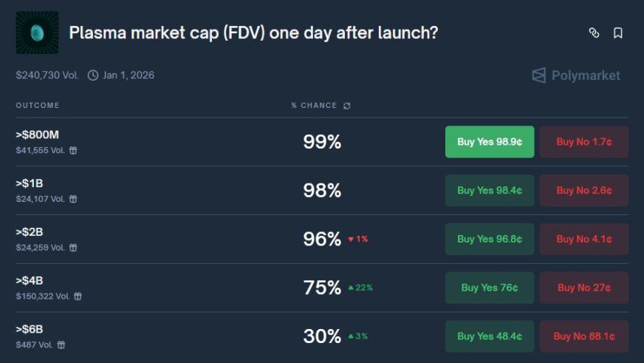Click the gift icon under >$800M
Screen dimensions: 644x363
73,150
